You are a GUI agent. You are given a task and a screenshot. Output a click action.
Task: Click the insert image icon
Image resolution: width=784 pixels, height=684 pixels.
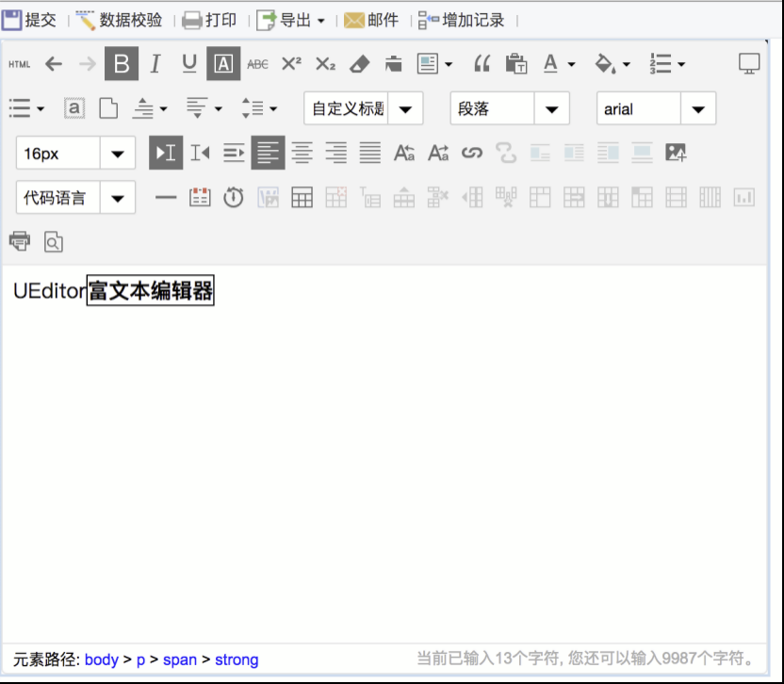[676, 153]
